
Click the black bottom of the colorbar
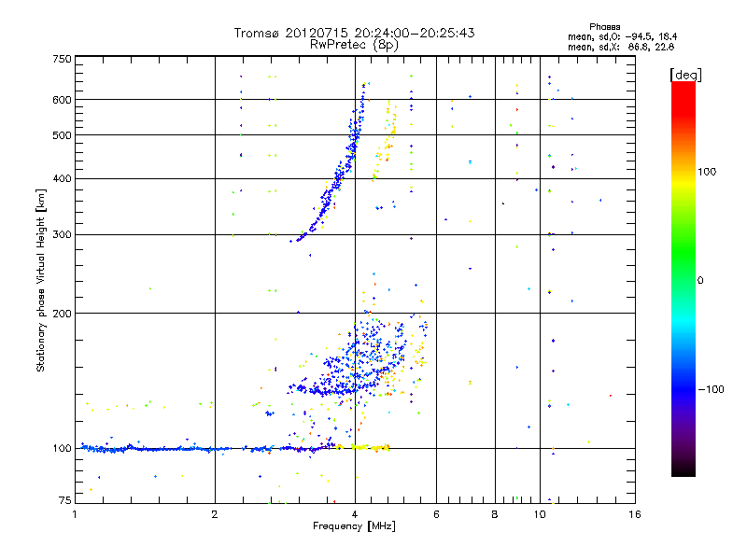tap(684, 469)
